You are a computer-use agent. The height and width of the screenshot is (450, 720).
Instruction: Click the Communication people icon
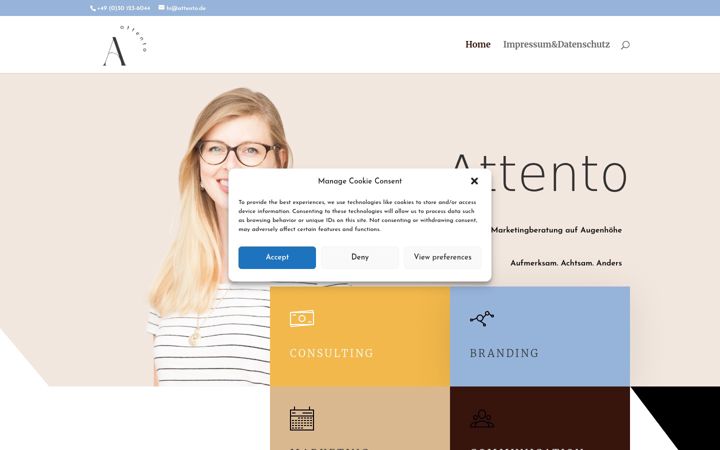(482, 419)
